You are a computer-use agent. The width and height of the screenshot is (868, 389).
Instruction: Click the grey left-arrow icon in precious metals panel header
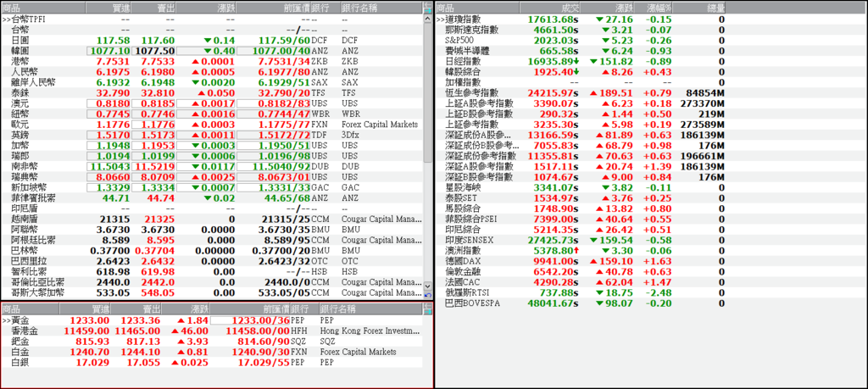click(x=428, y=305)
